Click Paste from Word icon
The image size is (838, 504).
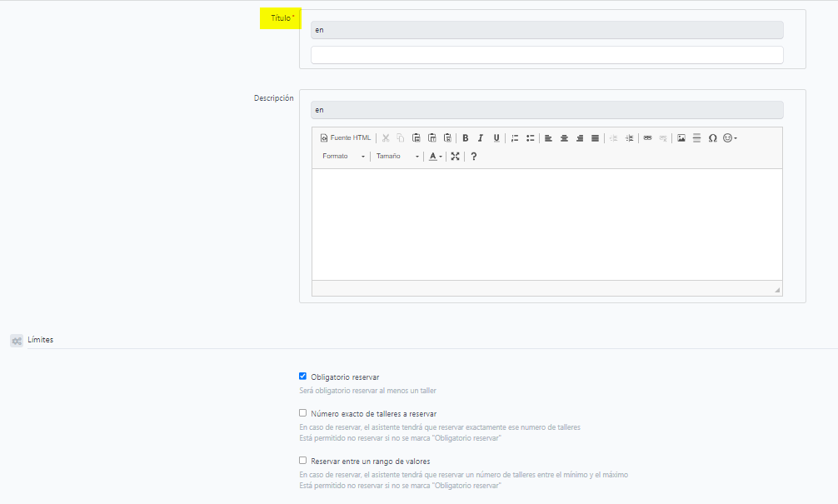coord(447,138)
